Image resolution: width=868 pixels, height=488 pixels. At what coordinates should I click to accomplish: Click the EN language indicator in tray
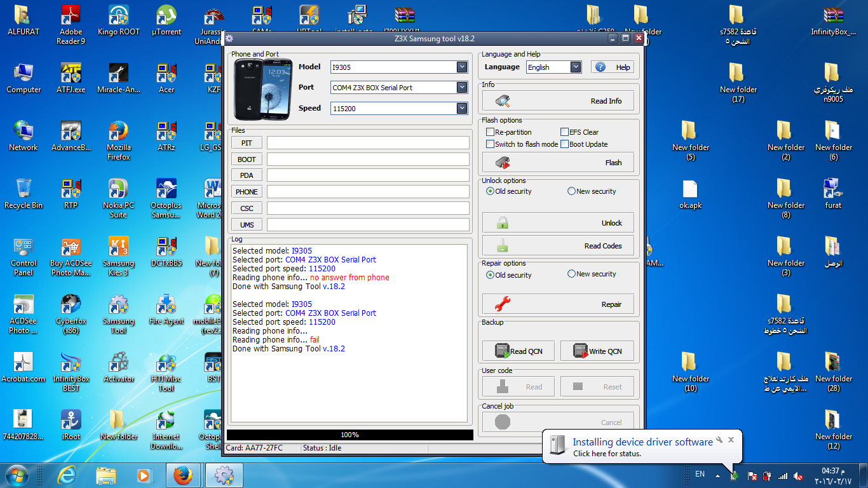700,474
